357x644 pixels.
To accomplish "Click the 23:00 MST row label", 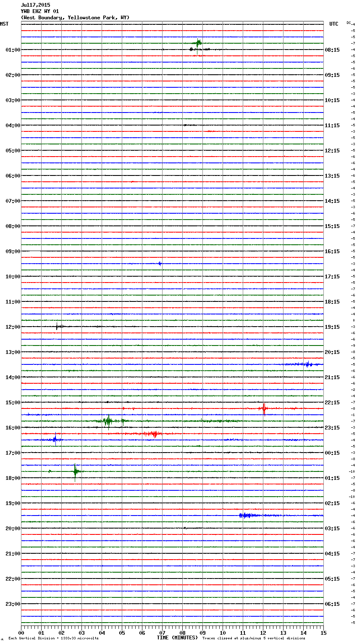I will click(x=13, y=604).
